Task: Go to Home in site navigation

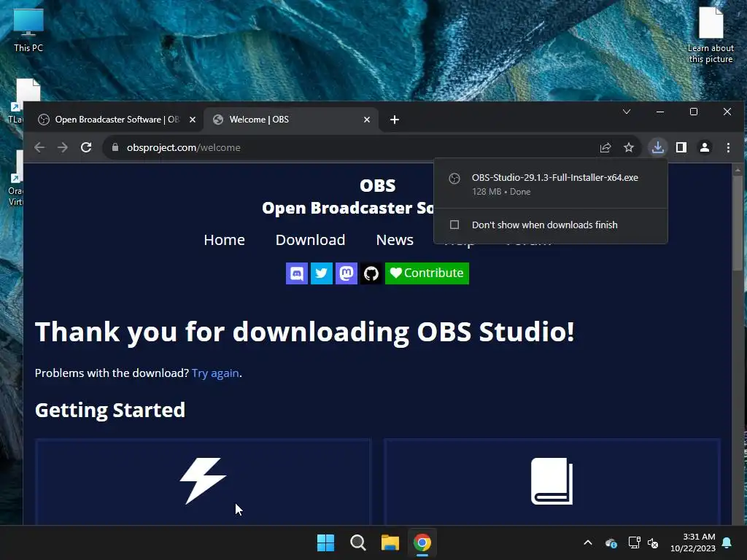Action: [x=225, y=240]
